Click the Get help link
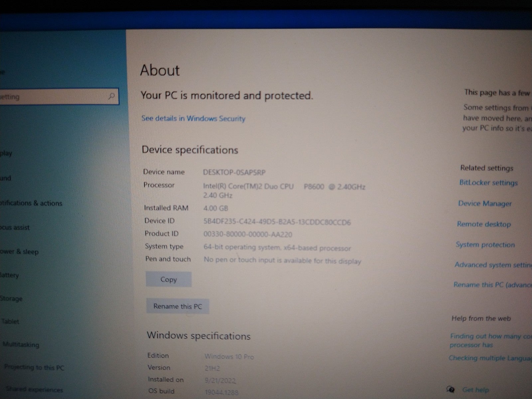This screenshot has width=532, height=399. tap(475, 390)
